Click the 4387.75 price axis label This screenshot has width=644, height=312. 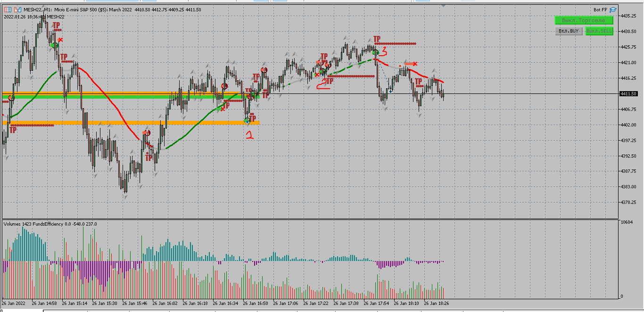(629, 171)
